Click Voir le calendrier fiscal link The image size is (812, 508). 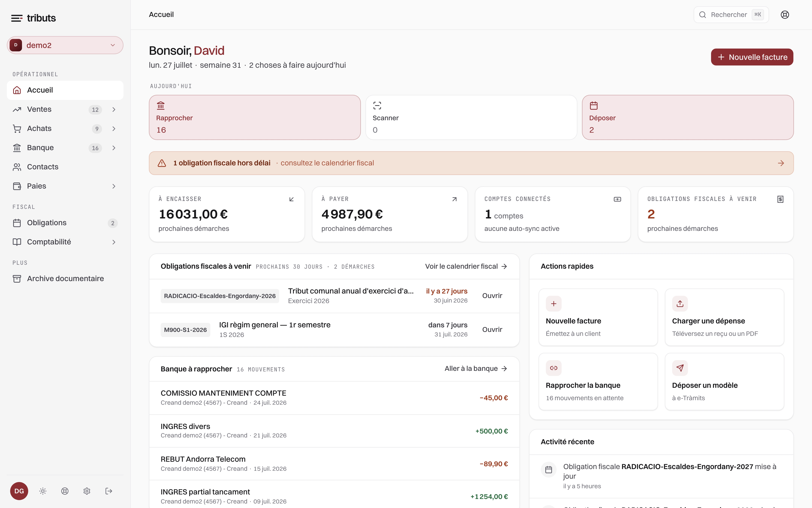(x=466, y=266)
